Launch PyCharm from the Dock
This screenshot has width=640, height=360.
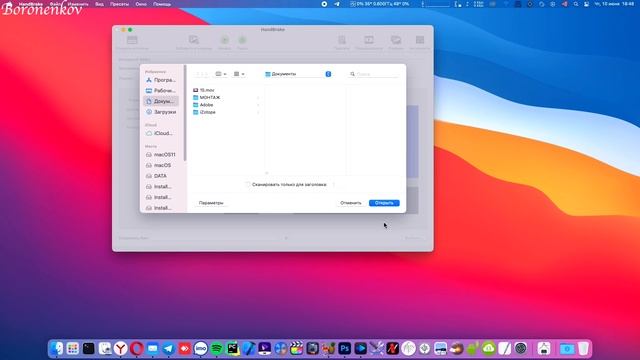(x=233, y=349)
